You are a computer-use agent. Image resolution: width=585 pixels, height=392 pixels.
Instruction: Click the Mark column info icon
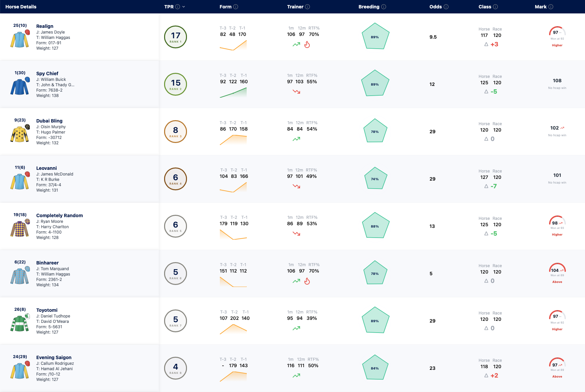pos(551,7)
